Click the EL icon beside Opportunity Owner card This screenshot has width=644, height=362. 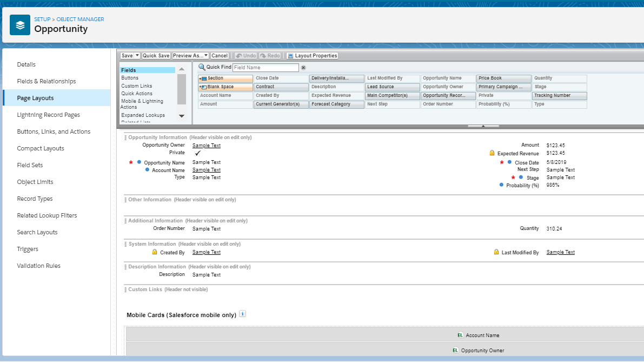point(455,350)
